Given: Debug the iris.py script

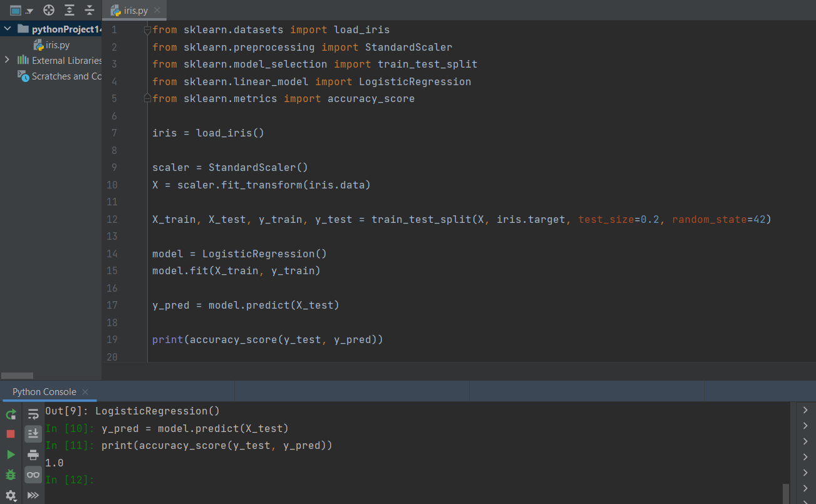Looking at the screenshot, I should point(10,475).
